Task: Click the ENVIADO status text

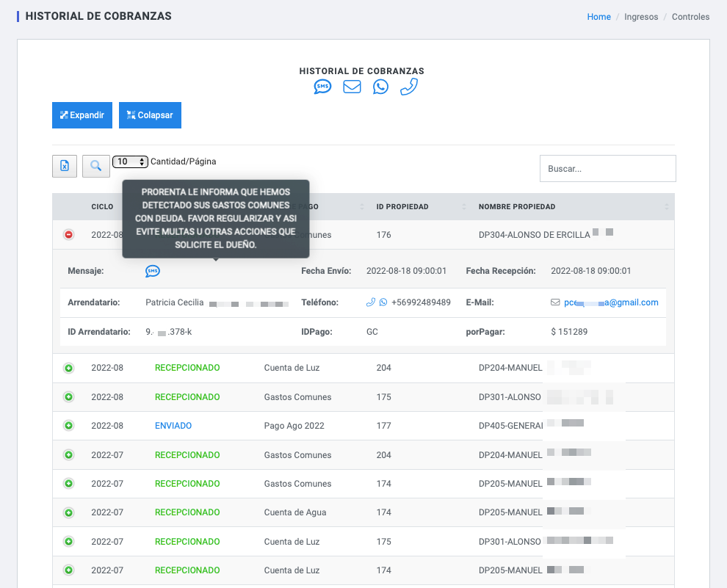Action: (x=173, y=426)
